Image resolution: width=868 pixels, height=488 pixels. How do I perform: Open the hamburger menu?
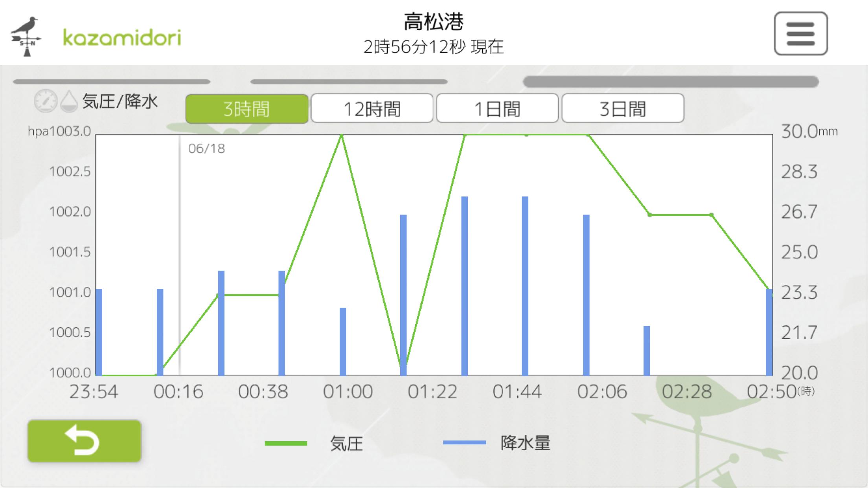(801, 33)
